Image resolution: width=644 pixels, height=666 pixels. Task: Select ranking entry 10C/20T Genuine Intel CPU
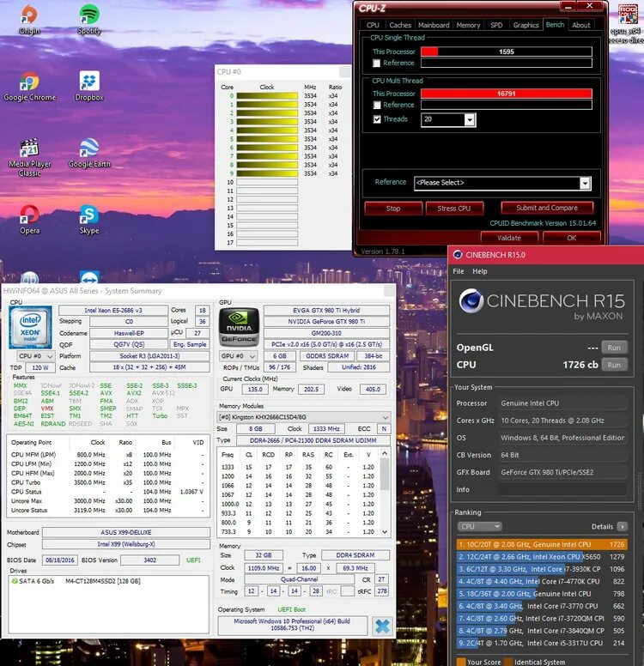pyautogui.click(x=542, y=544)
